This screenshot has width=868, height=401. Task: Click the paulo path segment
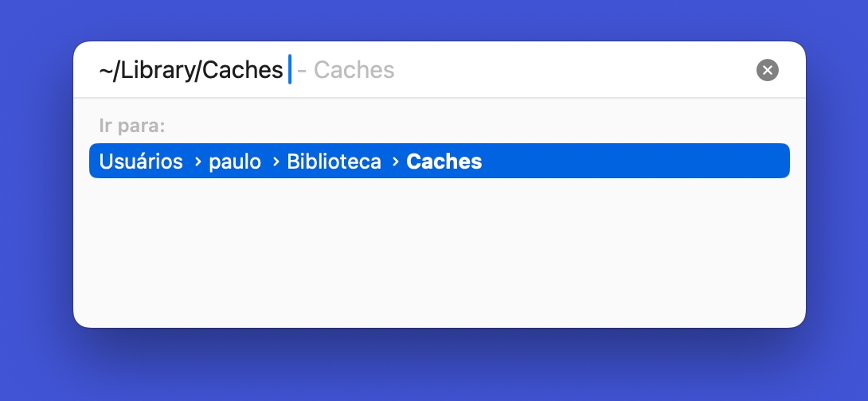pyautogui.click(x=235, y=162)
